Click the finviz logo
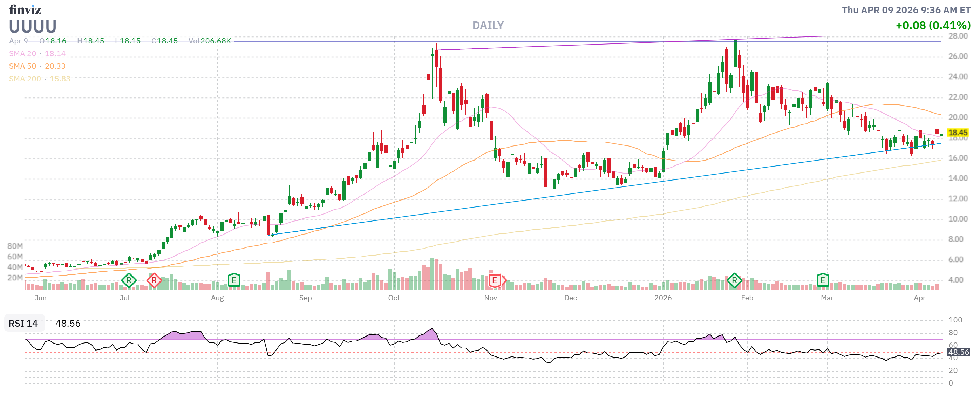The height and width of the screenshot is (394, 980). tap(25, 9)
